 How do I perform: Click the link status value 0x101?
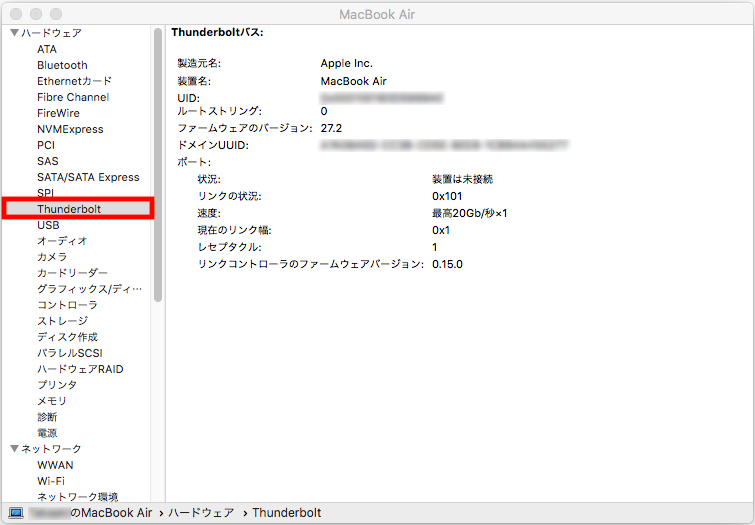[x=447, y=196]
